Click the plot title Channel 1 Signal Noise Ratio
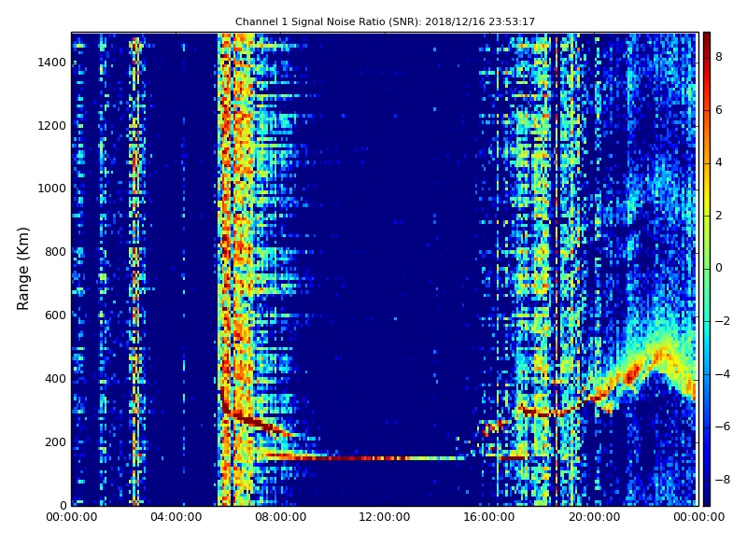This screenshot has height=560, width=747. [385, 21]
